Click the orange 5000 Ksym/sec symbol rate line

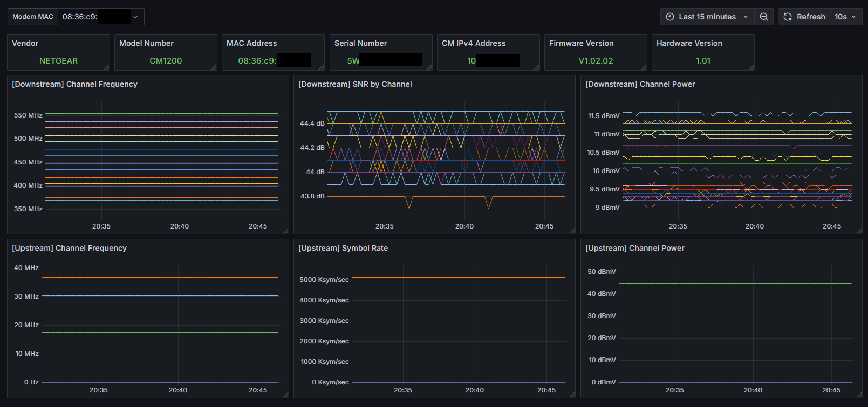458,278
